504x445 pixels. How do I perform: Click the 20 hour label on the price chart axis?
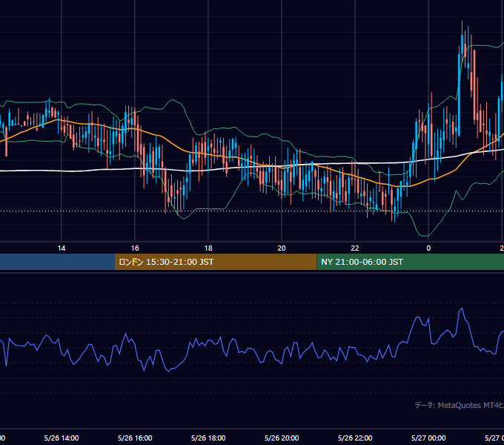point(282,248)
